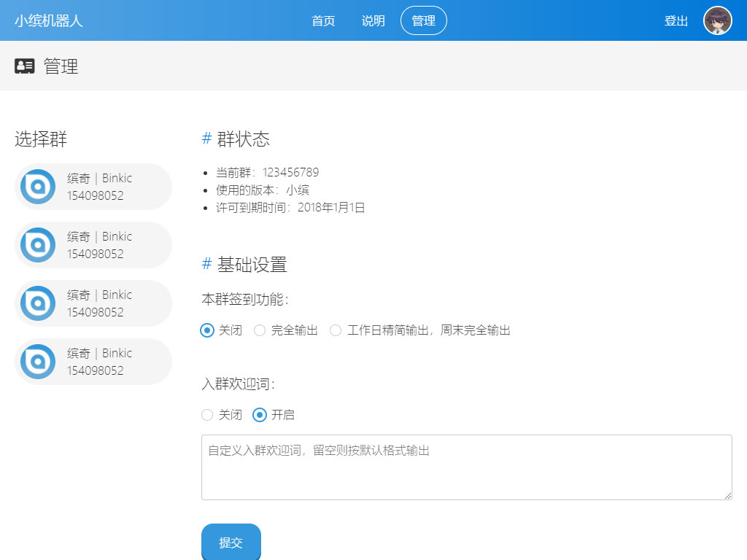Click the user avatar in the header
Image resolution: width=747 pixels, height=560 pixels.
[717, 20]
